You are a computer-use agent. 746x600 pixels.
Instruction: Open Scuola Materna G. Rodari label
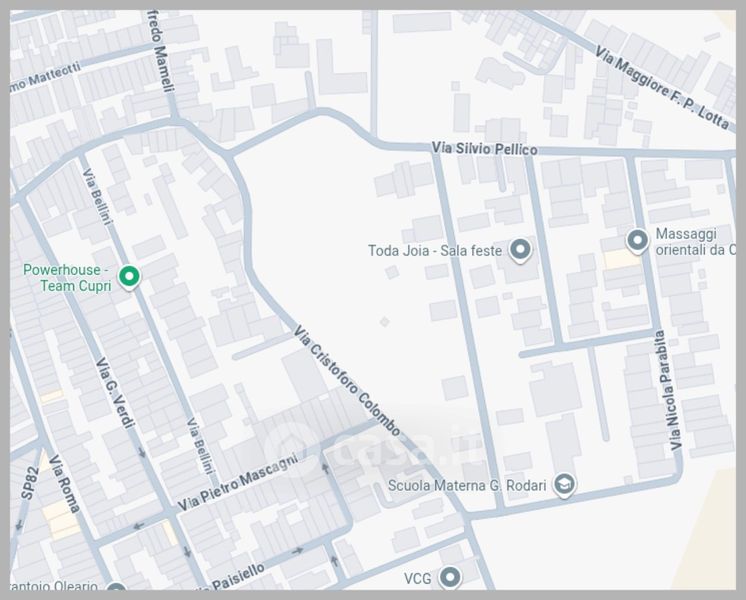point(467,486)
